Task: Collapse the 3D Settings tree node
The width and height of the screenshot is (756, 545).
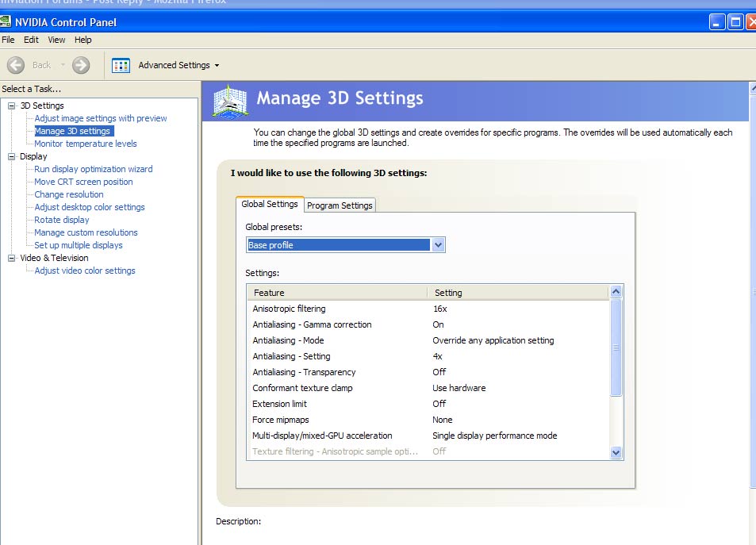Action: click(12, 106)
